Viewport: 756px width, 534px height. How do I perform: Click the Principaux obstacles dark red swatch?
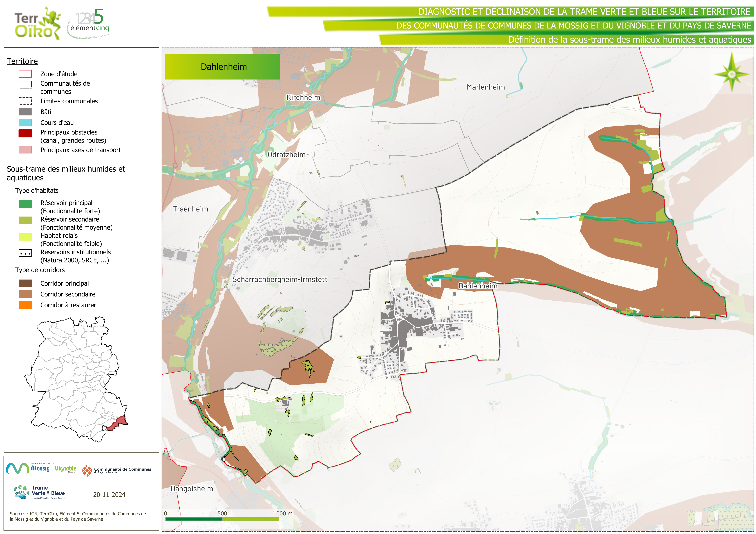click(25, 133)
